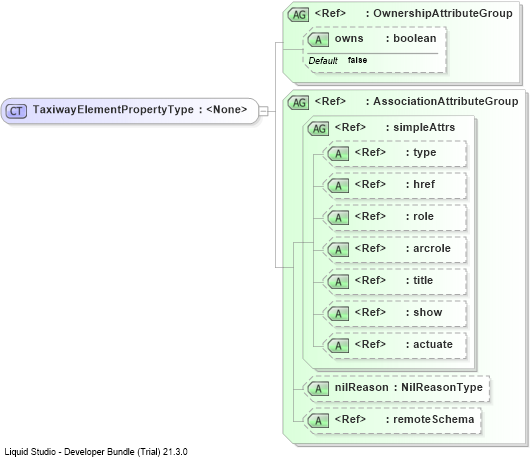This screenshot has height=457, width=531.
Task: Click the A icon of href attribute
Action: coord(338,186)
